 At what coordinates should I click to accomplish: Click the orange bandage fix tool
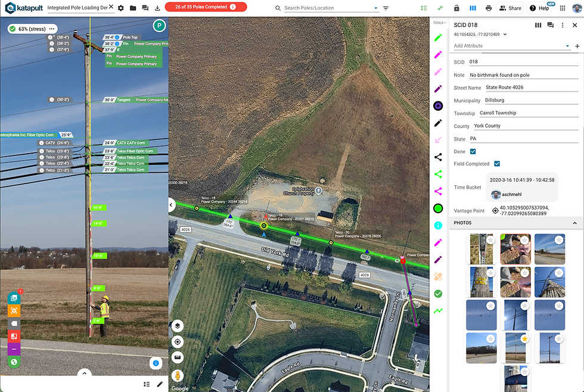(x=438, y=276)
